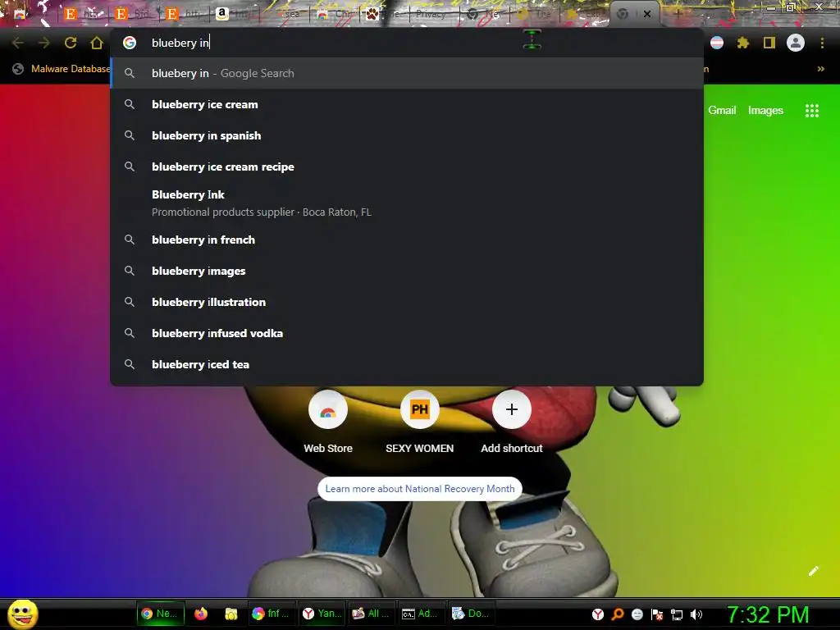Switch to 'Ad...' command prompt taskbar window
840x630 pixels.
422,614
